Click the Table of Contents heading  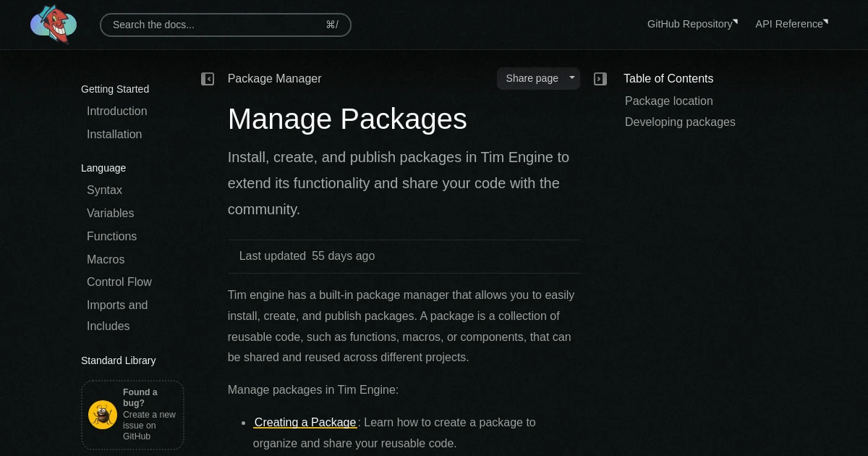pos(668,78)
